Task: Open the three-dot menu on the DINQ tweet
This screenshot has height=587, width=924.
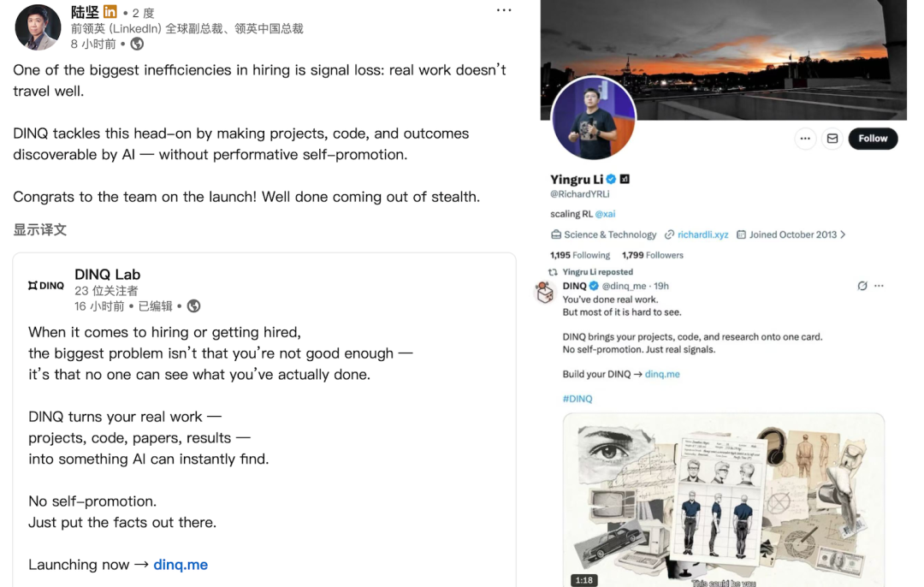Action: (880, 286)
